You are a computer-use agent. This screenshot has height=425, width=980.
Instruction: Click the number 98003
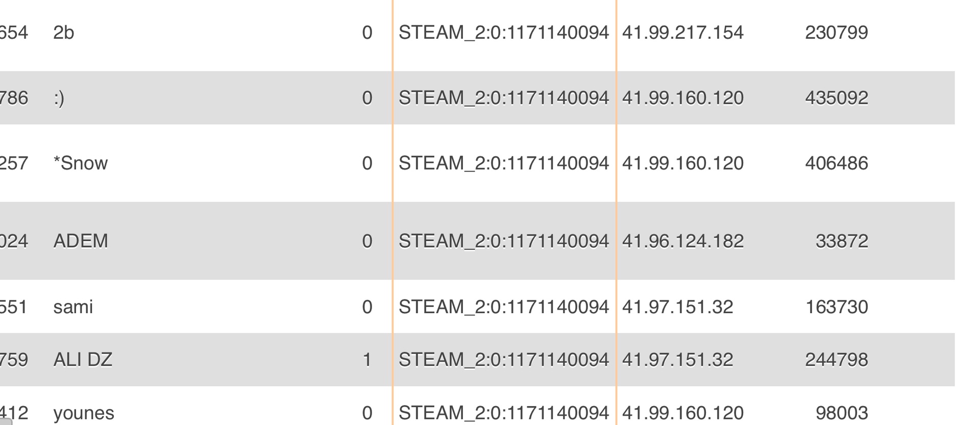click(x=842, y=413)
